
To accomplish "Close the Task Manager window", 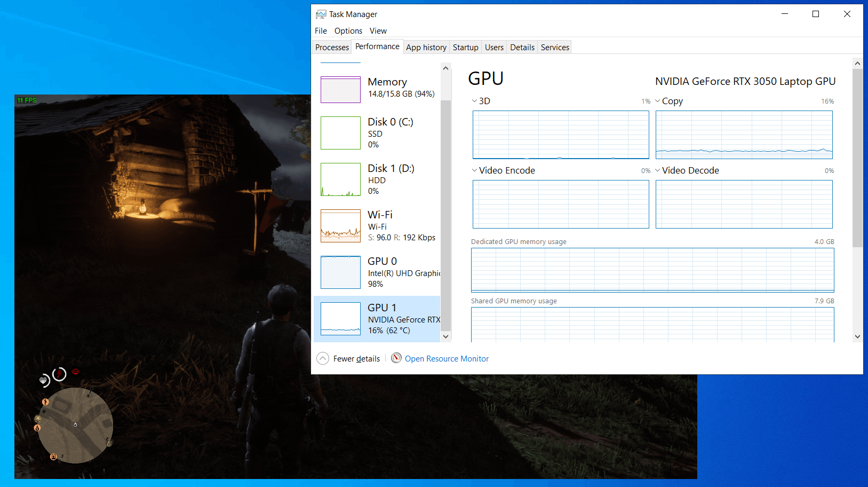I will (x=847, y=14).
